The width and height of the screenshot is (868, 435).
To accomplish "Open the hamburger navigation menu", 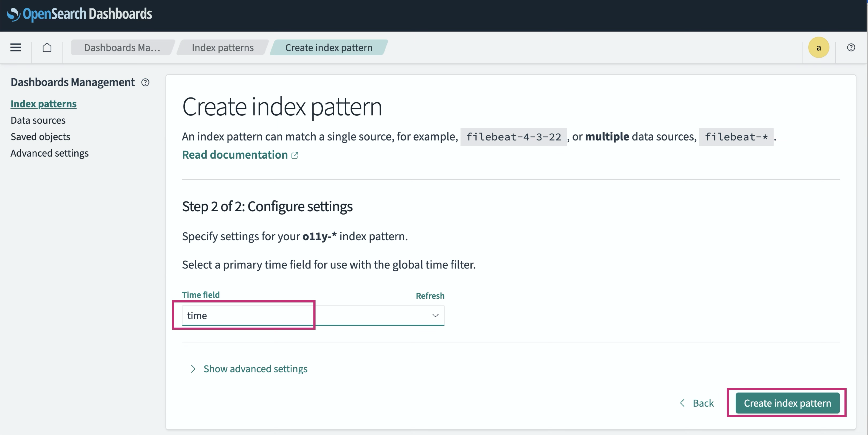I will click(16, 48).
